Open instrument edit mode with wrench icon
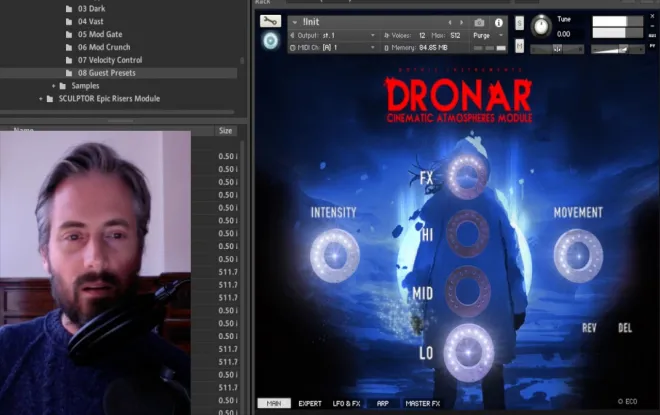Viewport: 660px width, 415px height. (x=270, y=21)
